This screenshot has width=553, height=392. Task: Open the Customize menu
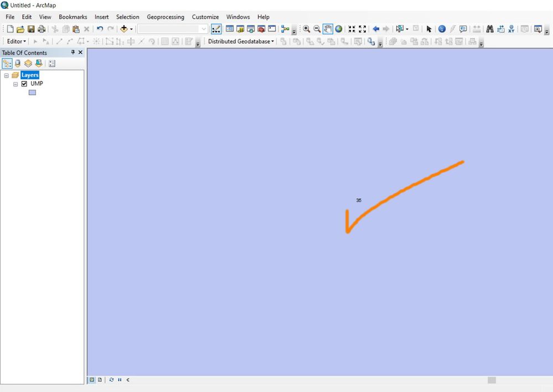tap(205, 17)
